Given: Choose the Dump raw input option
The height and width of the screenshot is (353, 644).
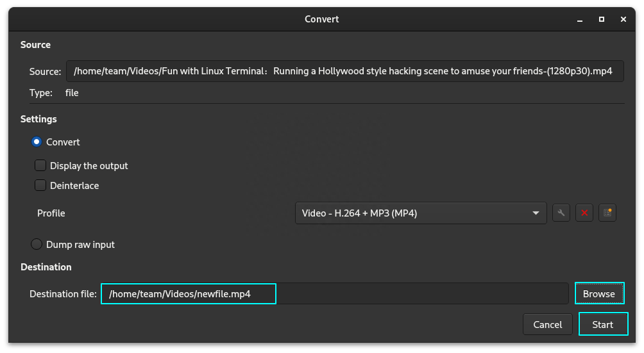Looking at the screenshot, I should tap(37, 244).
